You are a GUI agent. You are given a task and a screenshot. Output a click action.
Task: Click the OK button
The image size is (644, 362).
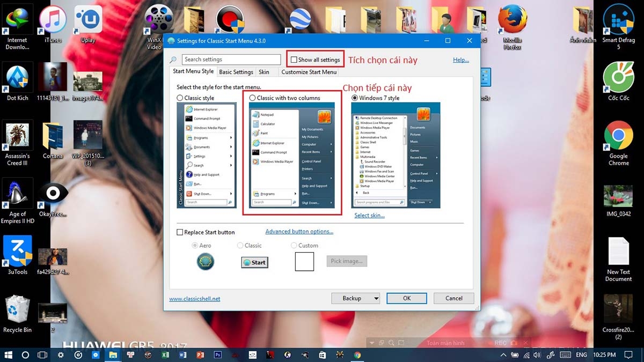[407, 298]
